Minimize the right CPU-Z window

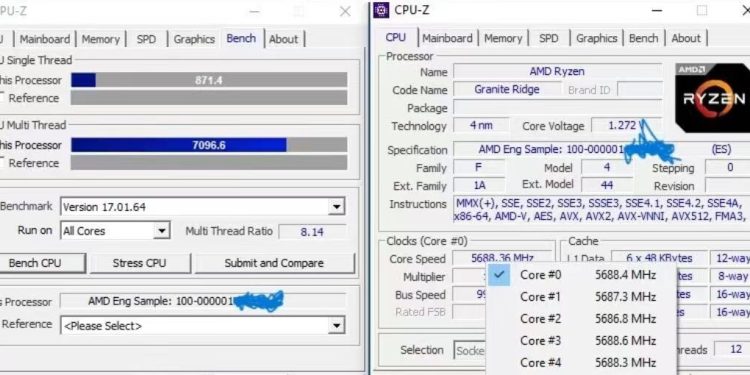pos(657,11)
